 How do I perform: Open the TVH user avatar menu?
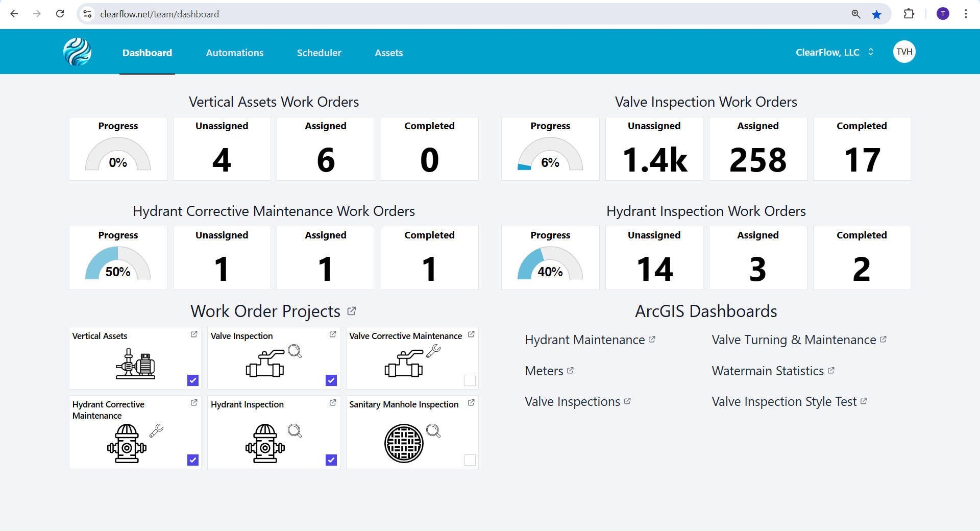tap(904, 52)
